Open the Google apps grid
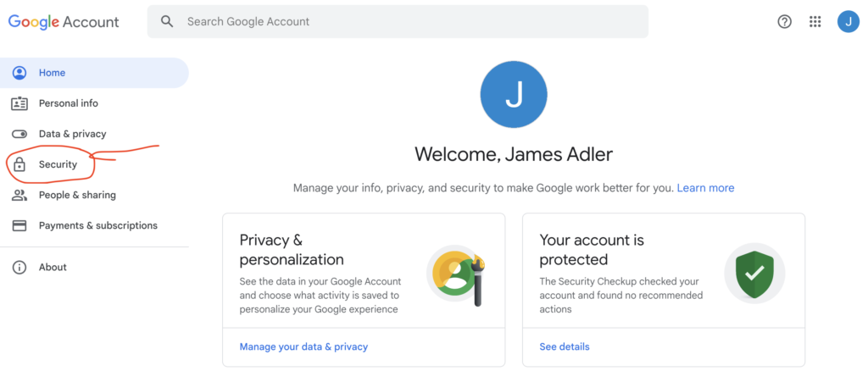 [x=815, y=22]
